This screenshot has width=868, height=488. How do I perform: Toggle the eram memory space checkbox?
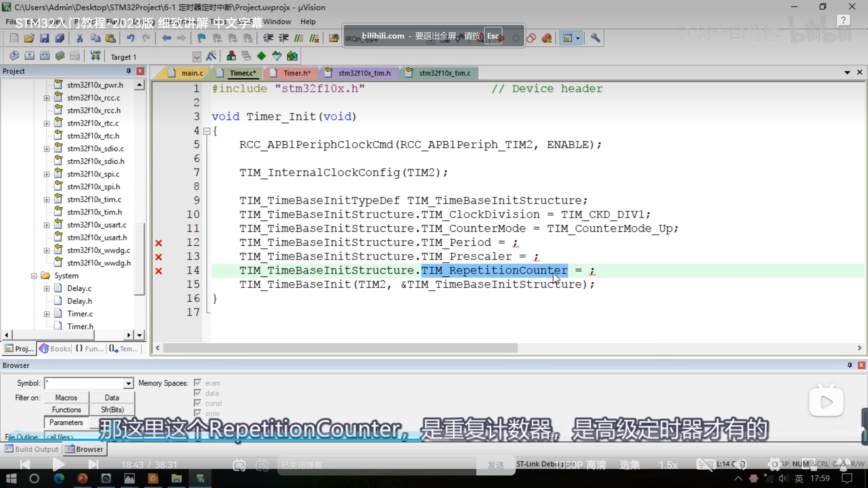tap(198, 383)
